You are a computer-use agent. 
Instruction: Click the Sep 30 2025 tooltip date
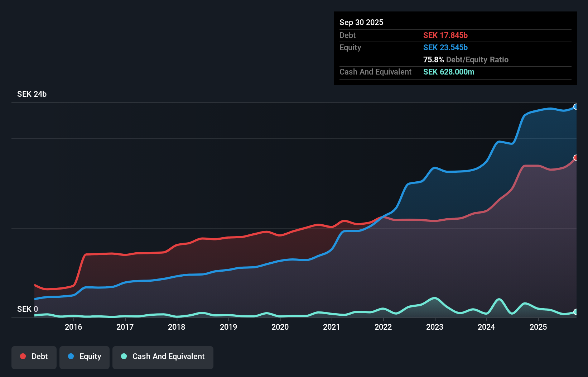(x=361, y=22)
